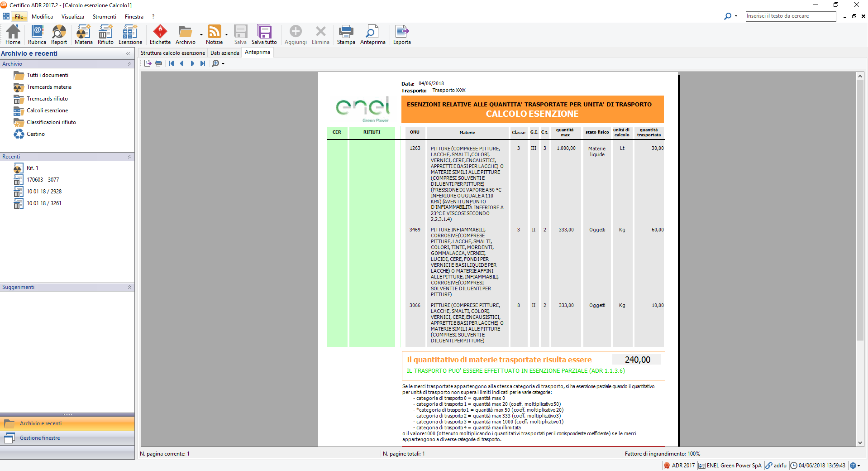The height and width of the screenshot is (471, 868).
Task: Click the Report toolbar icon
Action: click(59, 35)
